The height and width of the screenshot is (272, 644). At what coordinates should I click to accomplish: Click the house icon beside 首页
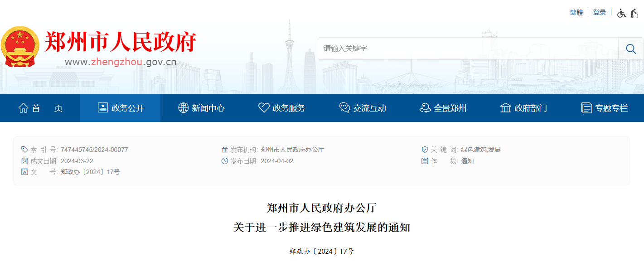(x=23, y=108)
